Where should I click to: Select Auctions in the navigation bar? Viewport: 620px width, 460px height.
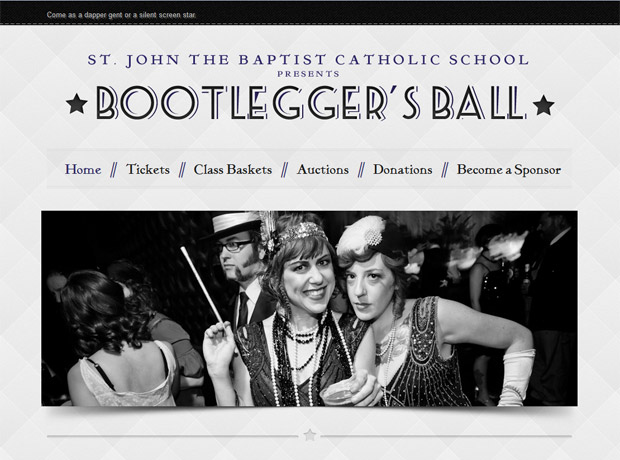323,169
